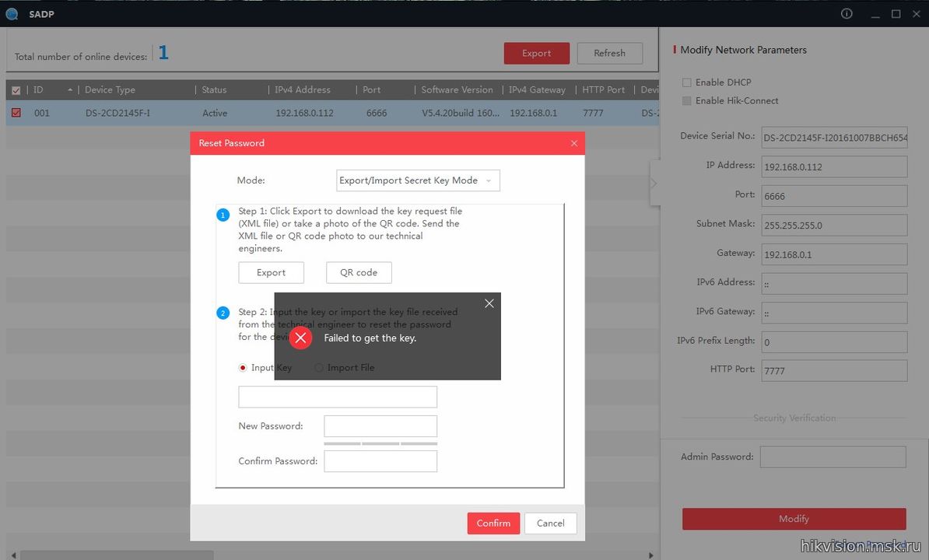Click the Gateway field in side panel

click(x=834, y=254)
